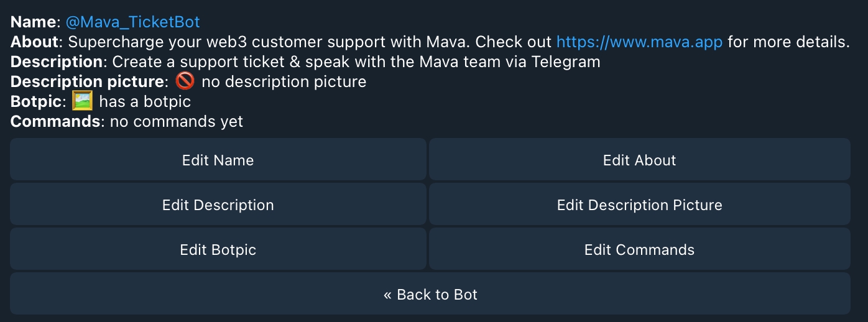Click the bold Commands label
This screenshot has width=868, height=322.
55,122
